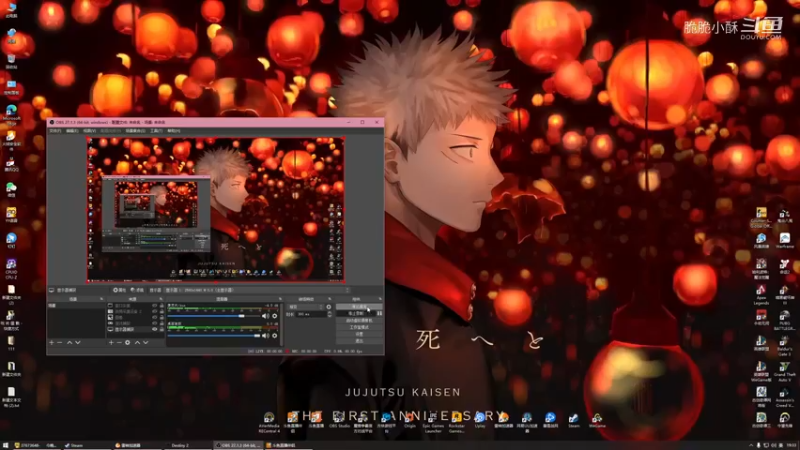
Task: Open the 工具(T) Tools menu in OBS
Action: 156,131
